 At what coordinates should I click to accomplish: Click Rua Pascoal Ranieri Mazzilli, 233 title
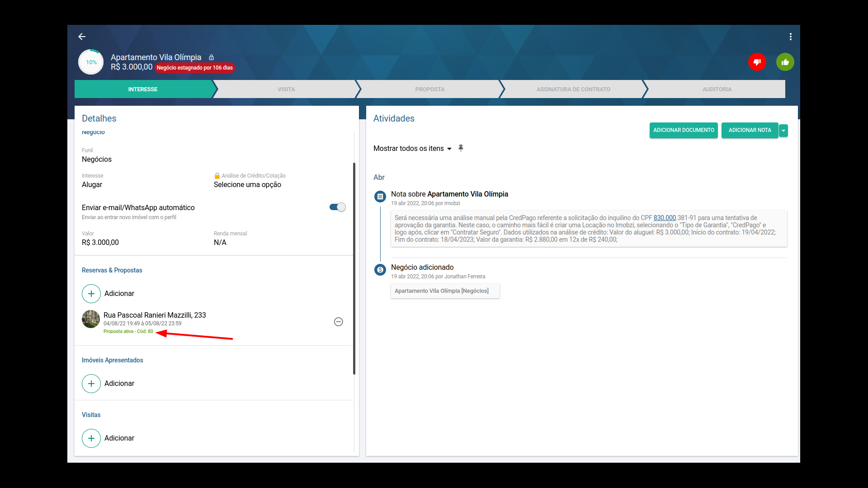tap(155, 315)
